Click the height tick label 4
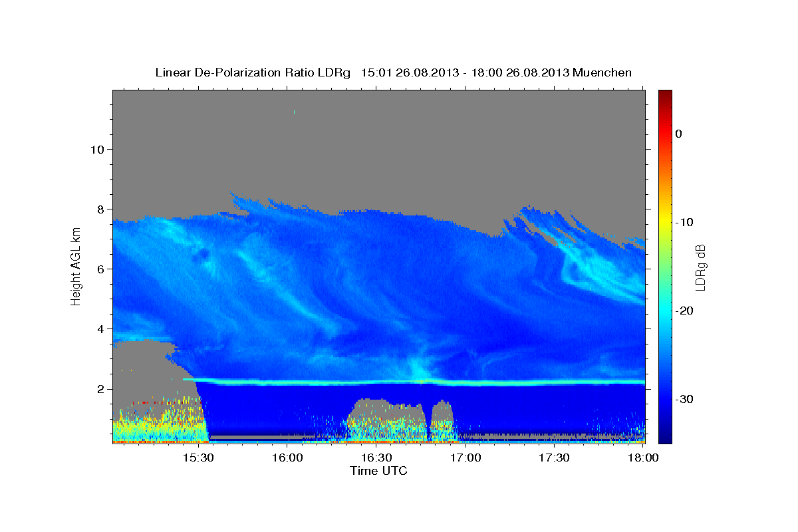Image resolution: width=798 pixels, height=532 pixels. point(99,329)
